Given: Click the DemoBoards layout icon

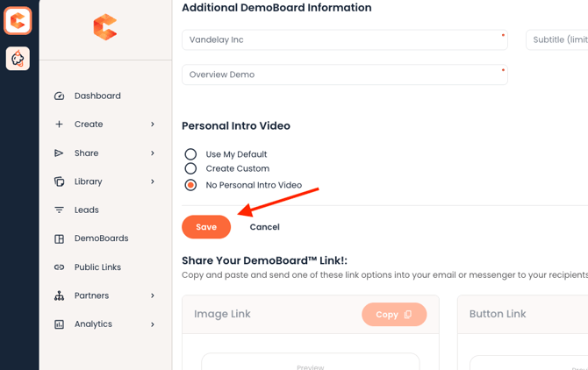Looking at the screenshot, I should pos(59,238).
